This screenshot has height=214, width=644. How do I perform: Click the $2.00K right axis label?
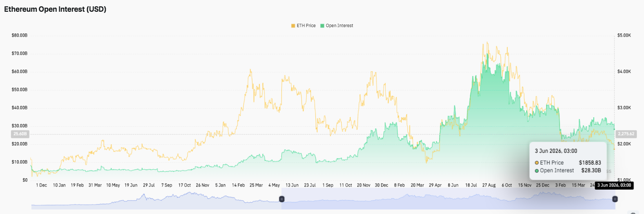coord(624,144)
